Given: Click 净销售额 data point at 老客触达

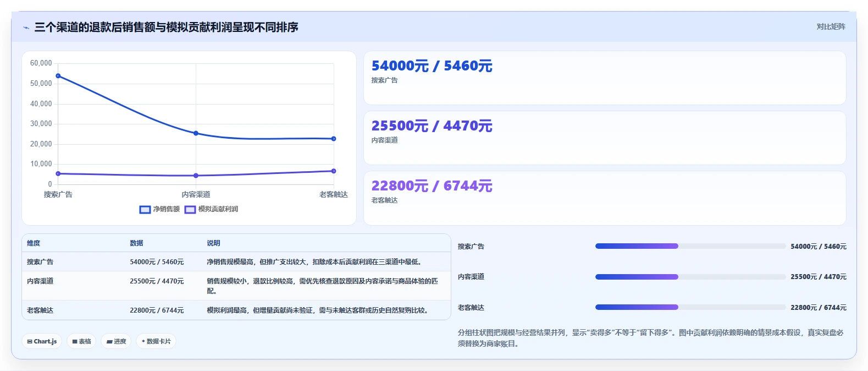Looking at the screenshot, I should pyautogui.click(x=334, y=139).
